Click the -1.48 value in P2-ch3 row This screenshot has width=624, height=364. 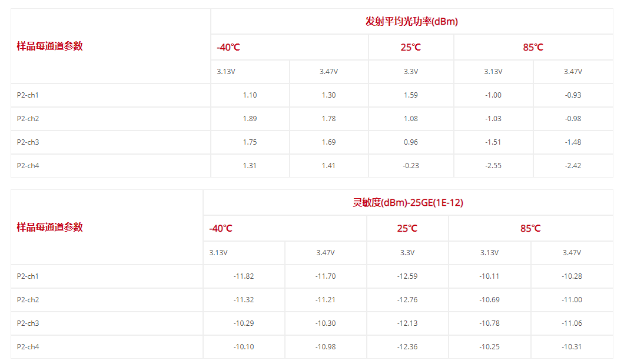pyautogui.click(x=573, y=142)
